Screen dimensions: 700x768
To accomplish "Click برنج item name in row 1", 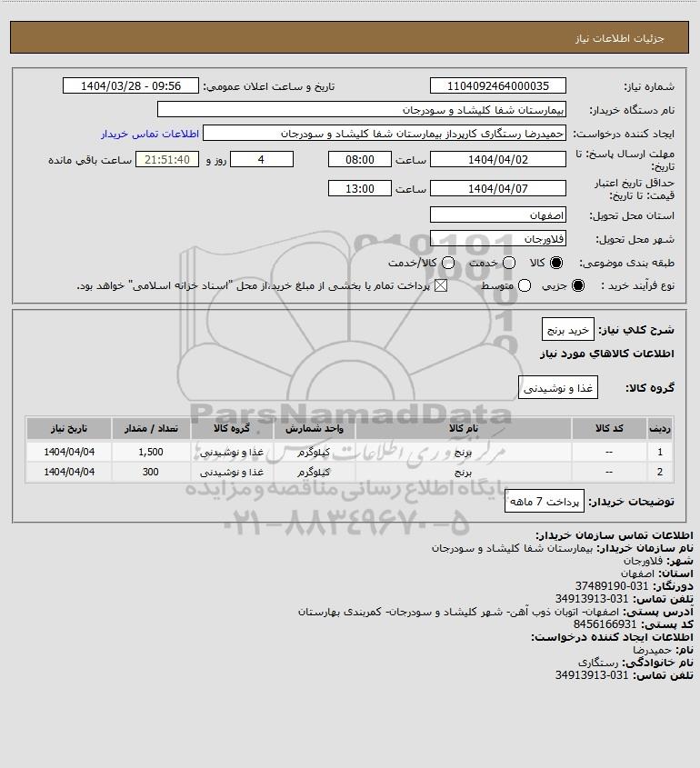I will 463,452.
